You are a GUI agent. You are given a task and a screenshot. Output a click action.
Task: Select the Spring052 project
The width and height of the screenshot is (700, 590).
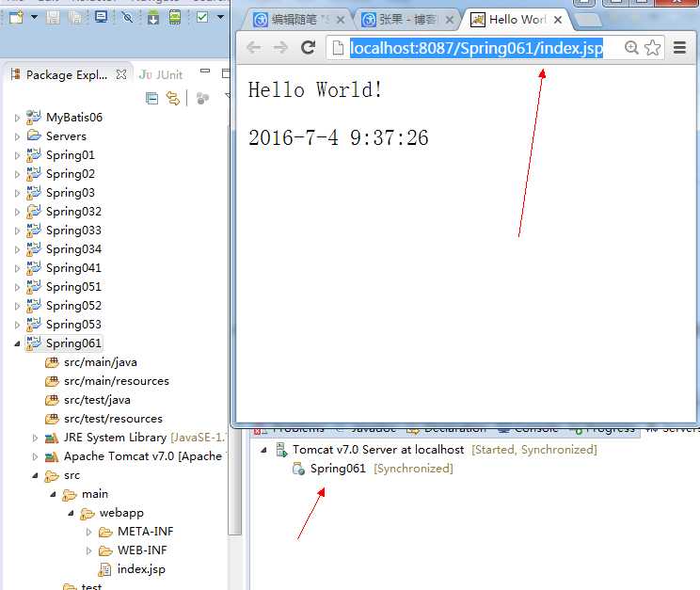pos(73,306)
